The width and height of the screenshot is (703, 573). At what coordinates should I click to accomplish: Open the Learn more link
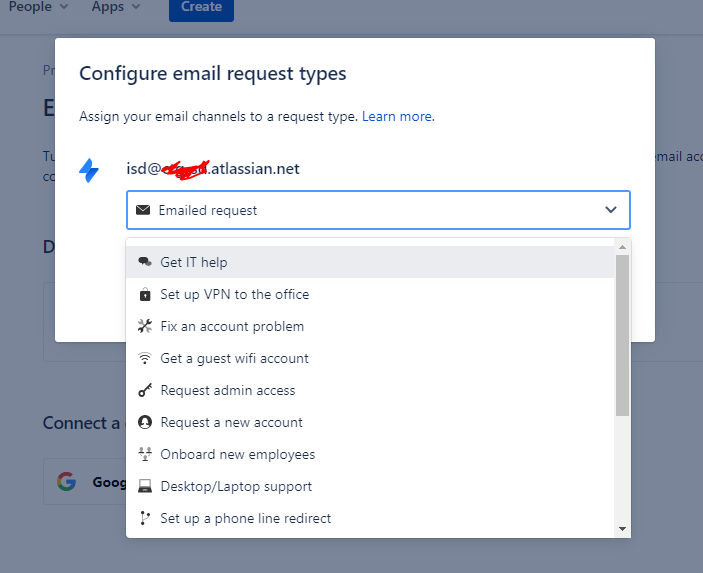click(x=397, y=116)
